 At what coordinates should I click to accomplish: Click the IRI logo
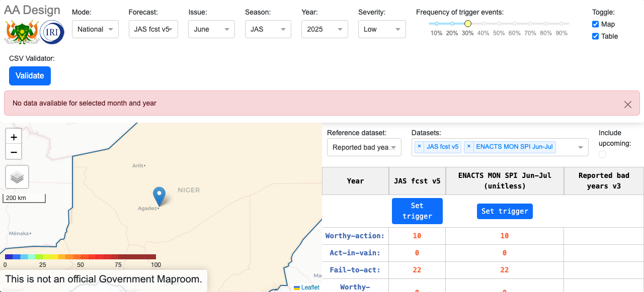click(52, 32)
